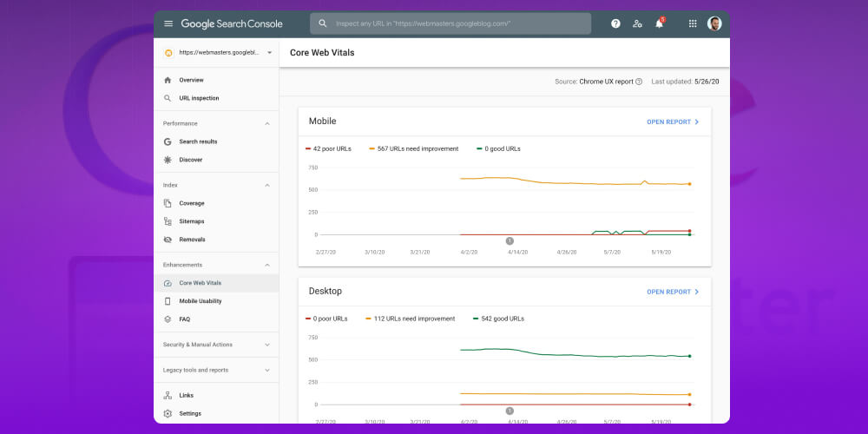Click the search magnifier icon in URL bar
This screenshot has width=868, height=434.
pos(323,23)
